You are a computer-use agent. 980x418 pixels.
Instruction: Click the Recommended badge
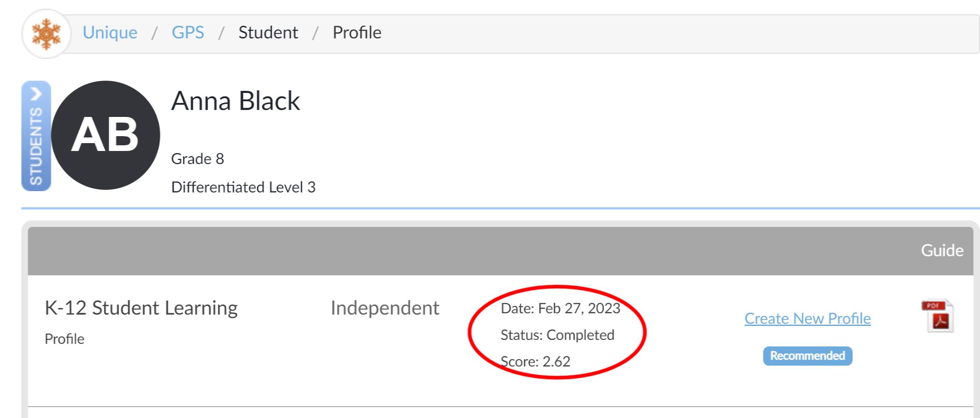[808, 356]
